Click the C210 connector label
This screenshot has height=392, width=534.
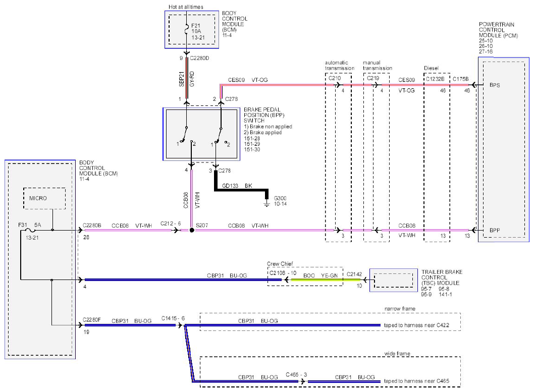tap(335, 78)
